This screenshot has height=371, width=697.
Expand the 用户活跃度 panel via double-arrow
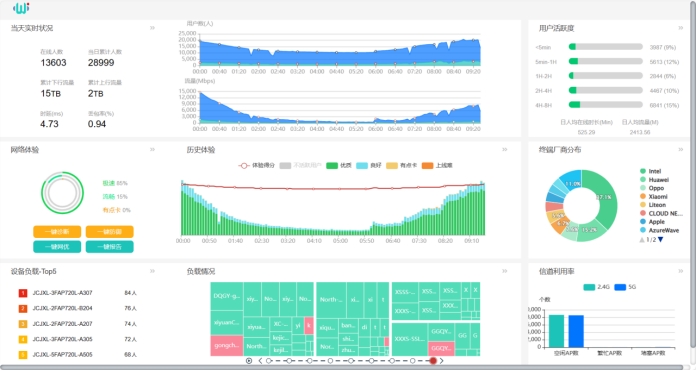pos(680,28)
